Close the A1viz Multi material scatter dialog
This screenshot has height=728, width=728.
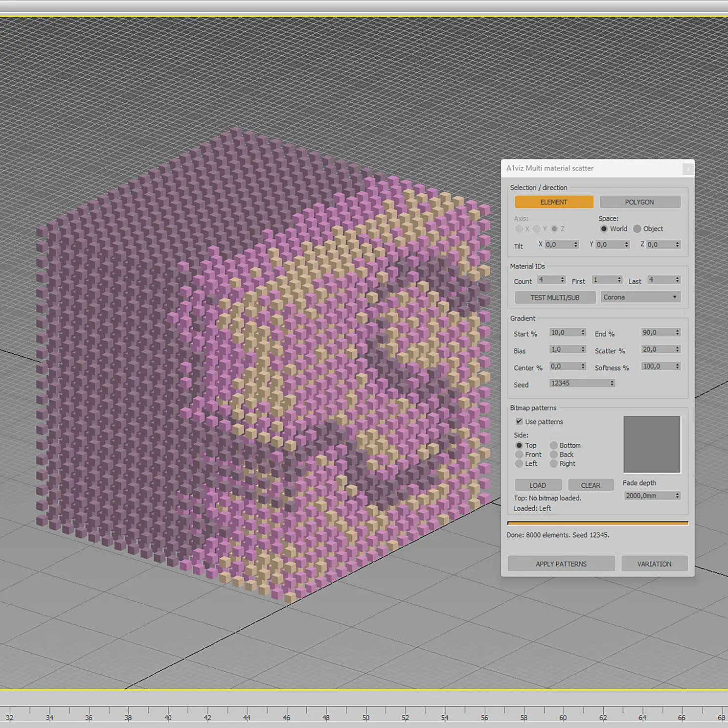(688, 169)
